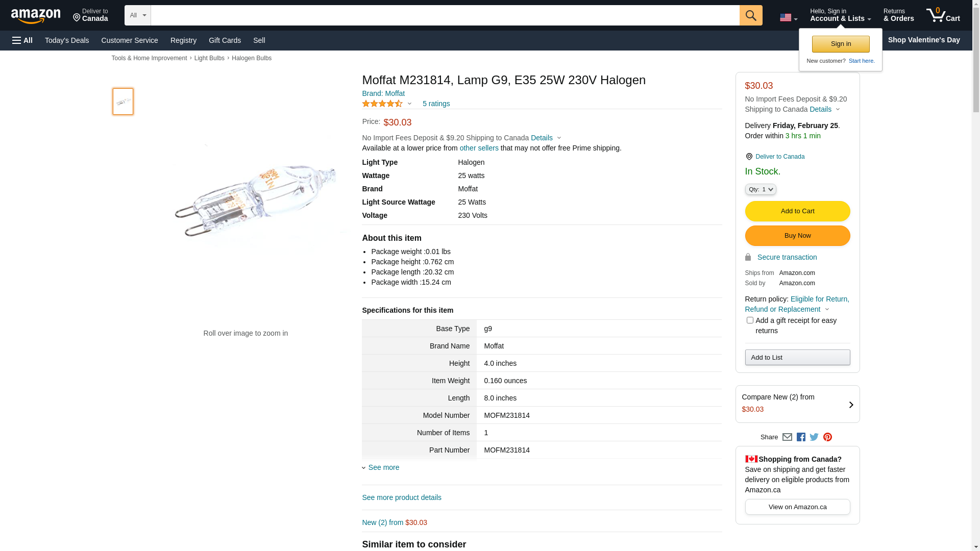Select the bulb product thumbnail
The image size is (980, 551).
tap(123, 102)
